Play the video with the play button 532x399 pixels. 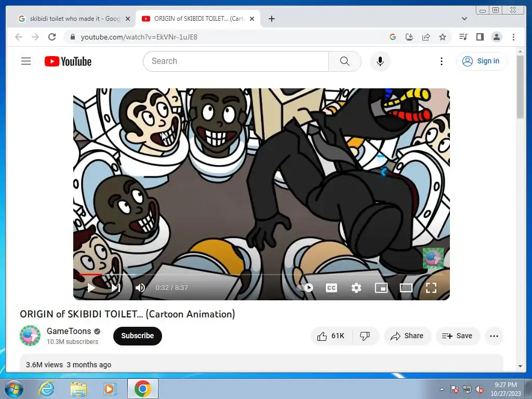click(x=91, y=288)
